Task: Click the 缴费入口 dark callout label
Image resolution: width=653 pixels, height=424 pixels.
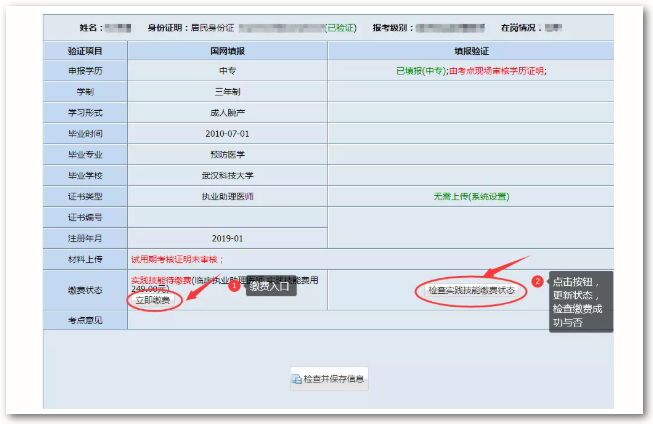Action: (x=270, y=288)
